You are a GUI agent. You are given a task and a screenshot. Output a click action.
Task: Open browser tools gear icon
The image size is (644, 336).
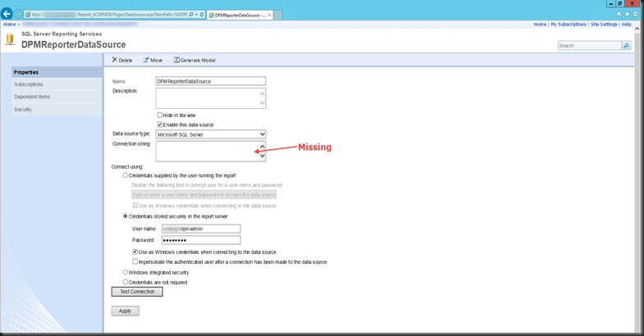coord(635,14)
